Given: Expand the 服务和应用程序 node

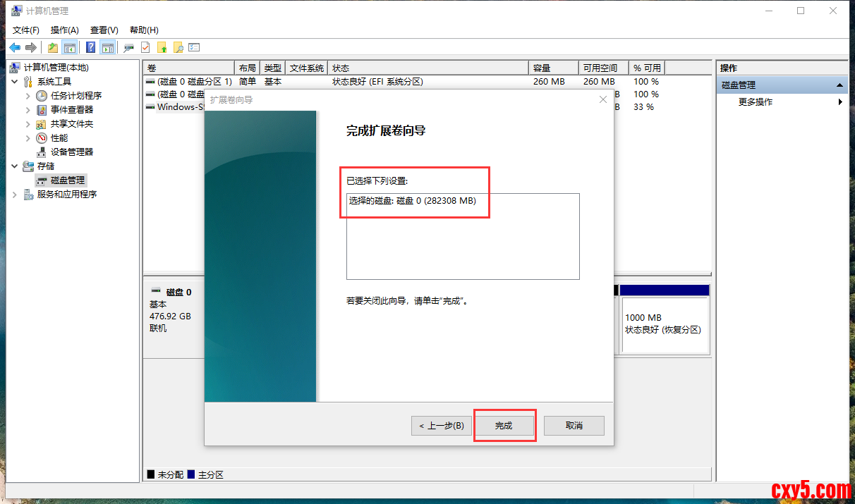Looking at the screenshot, I should pyautogui.click(x=15, y=195).
